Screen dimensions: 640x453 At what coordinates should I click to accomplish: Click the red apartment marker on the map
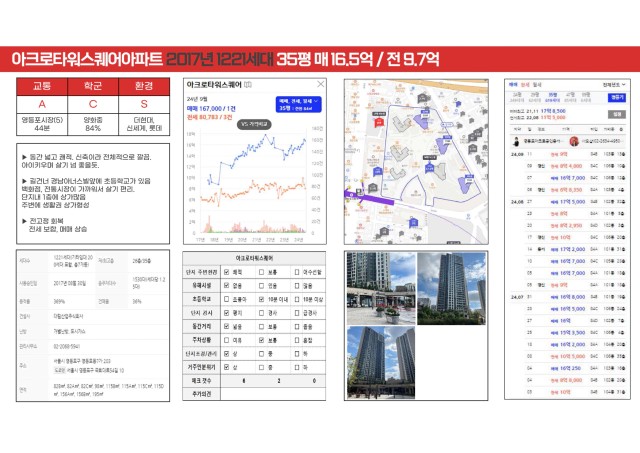click(379, 121)
